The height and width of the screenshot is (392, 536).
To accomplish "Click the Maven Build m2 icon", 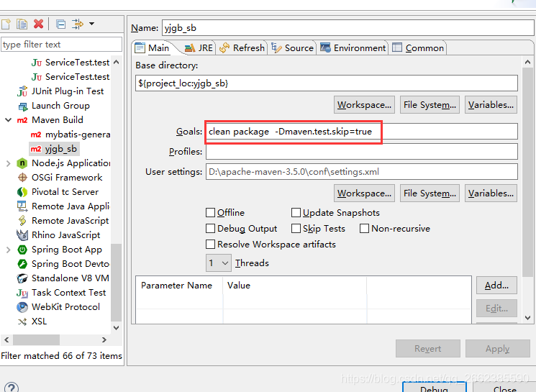I will click(x=22, y=120).
